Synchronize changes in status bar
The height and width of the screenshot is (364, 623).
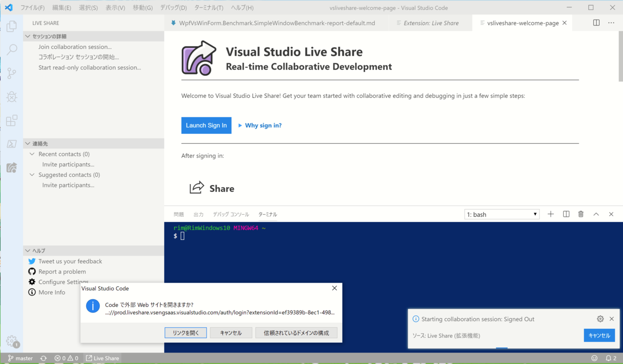click(44, 358)
